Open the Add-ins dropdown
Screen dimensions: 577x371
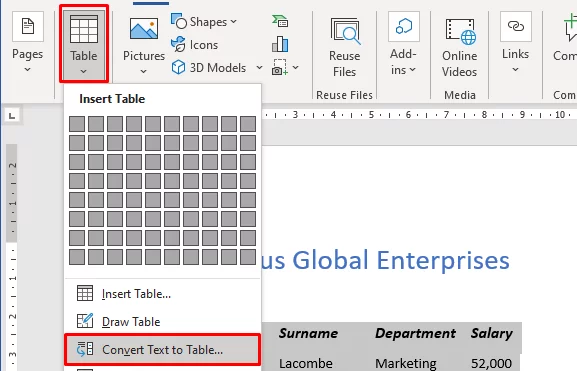(403, 44)
